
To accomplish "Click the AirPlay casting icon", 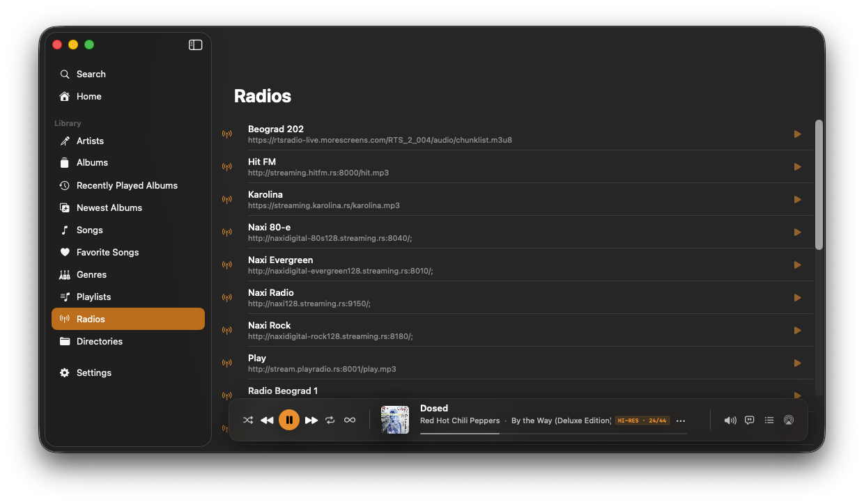I will (788, 420).
